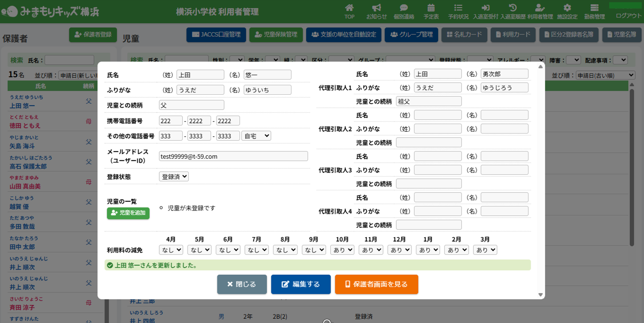This screenshot has width=644, height=323.
Task: Click the メールアドレス input field
Action: [x=233, y=156]
